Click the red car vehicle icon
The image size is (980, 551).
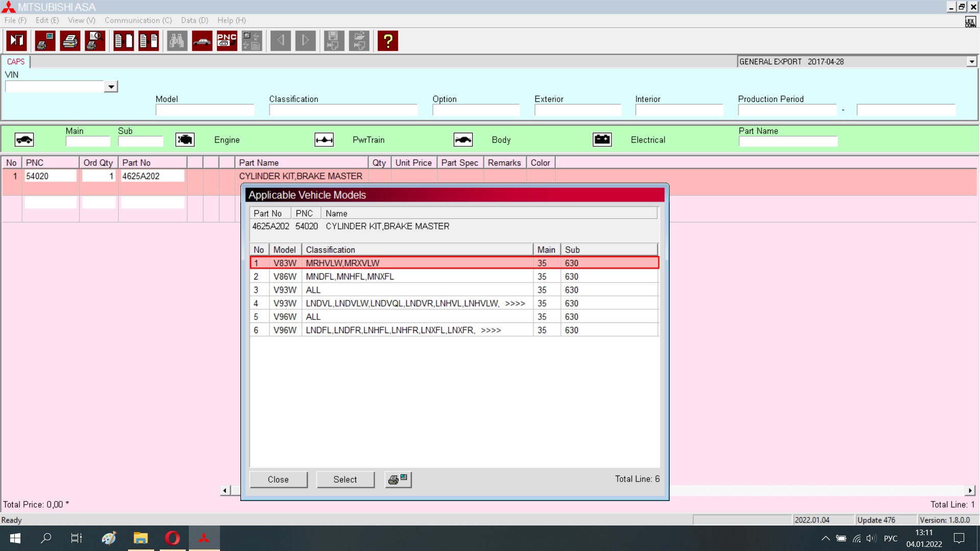pos(202,41)
